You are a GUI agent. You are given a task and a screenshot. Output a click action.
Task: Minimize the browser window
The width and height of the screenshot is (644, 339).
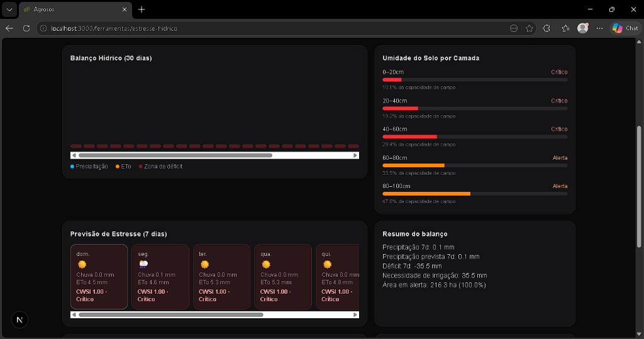click(590, 9)
